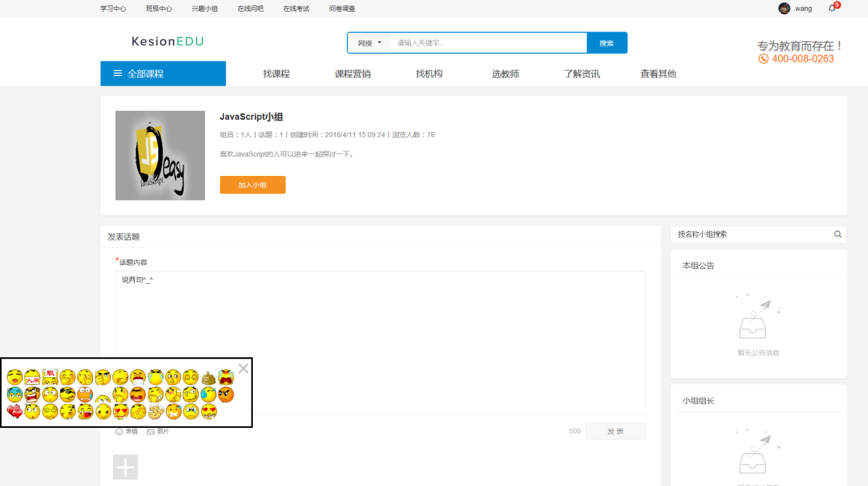Switch to the 课程营销 tab
Viewport: 868px width, 486px height.
coord(353,73)
